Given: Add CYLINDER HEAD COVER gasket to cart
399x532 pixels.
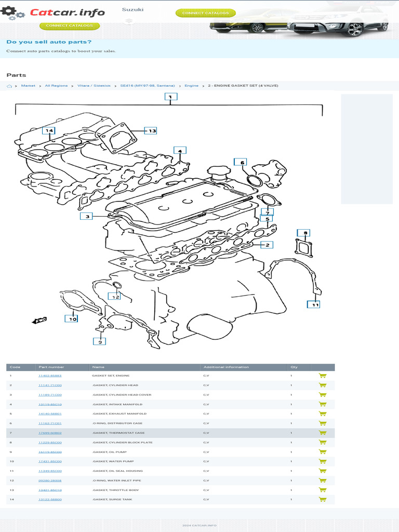Looking at the screenshot, I should pyautogui.click(x=322, y=395).
